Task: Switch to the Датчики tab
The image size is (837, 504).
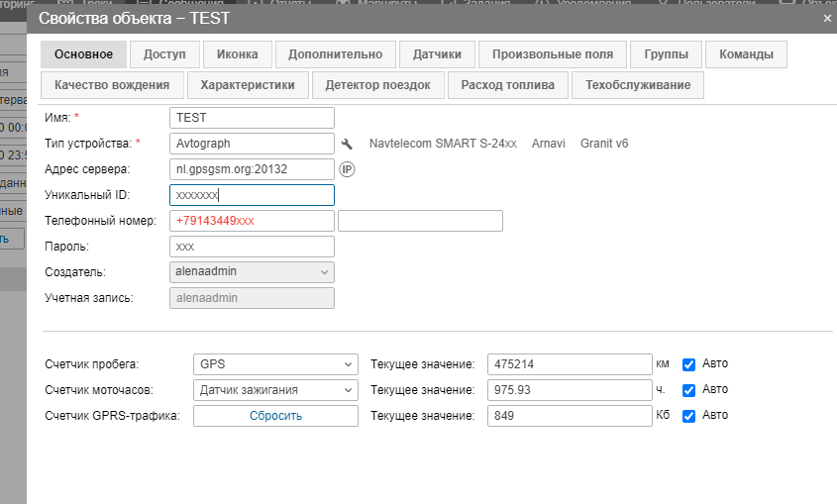Action: (438, 54)
